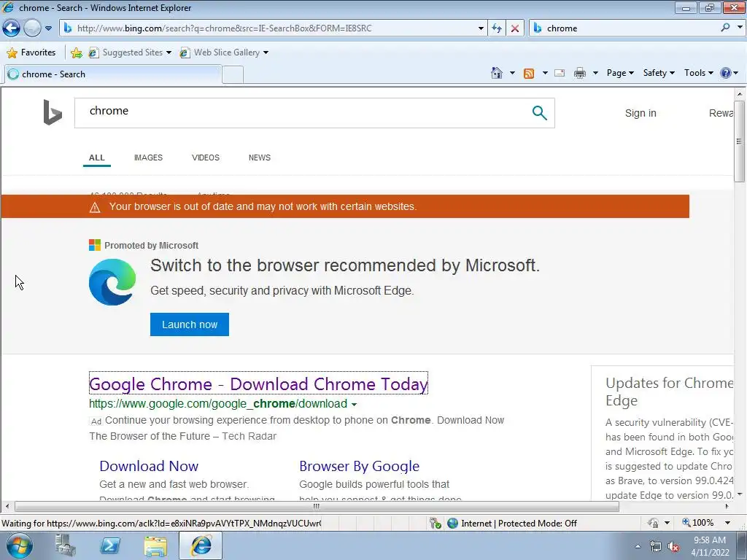Image resolution: width=747 pixels, height=560 pixels.
Task: Select the chrome - Search tab
Action: (x=113, y=74)
